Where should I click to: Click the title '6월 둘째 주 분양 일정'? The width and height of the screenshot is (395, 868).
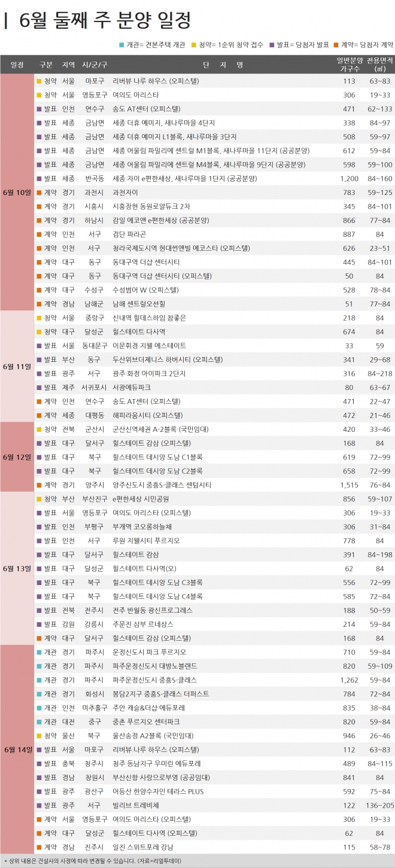pos(105,21)
